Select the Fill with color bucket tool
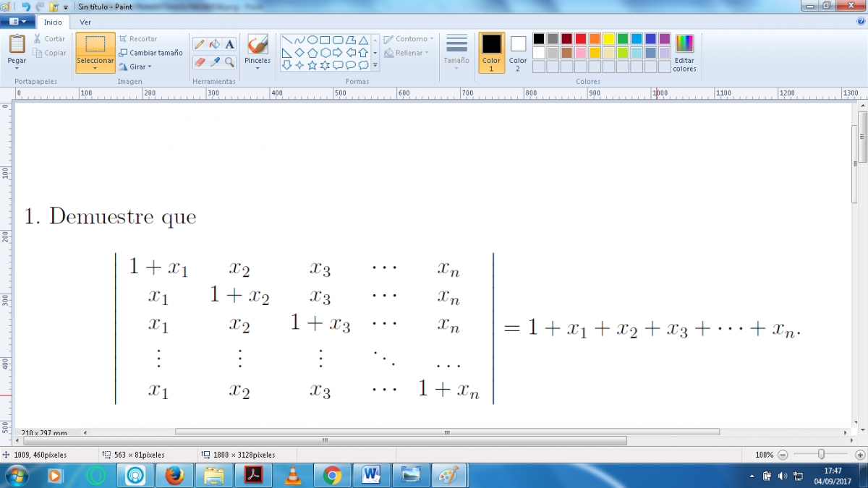868x488 pixels. pyautogui.click(x=215, y=44)
